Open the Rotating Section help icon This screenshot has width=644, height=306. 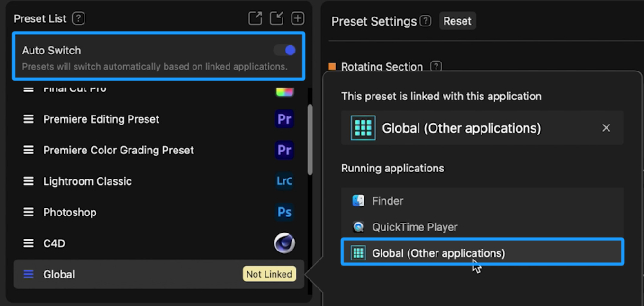436,66
